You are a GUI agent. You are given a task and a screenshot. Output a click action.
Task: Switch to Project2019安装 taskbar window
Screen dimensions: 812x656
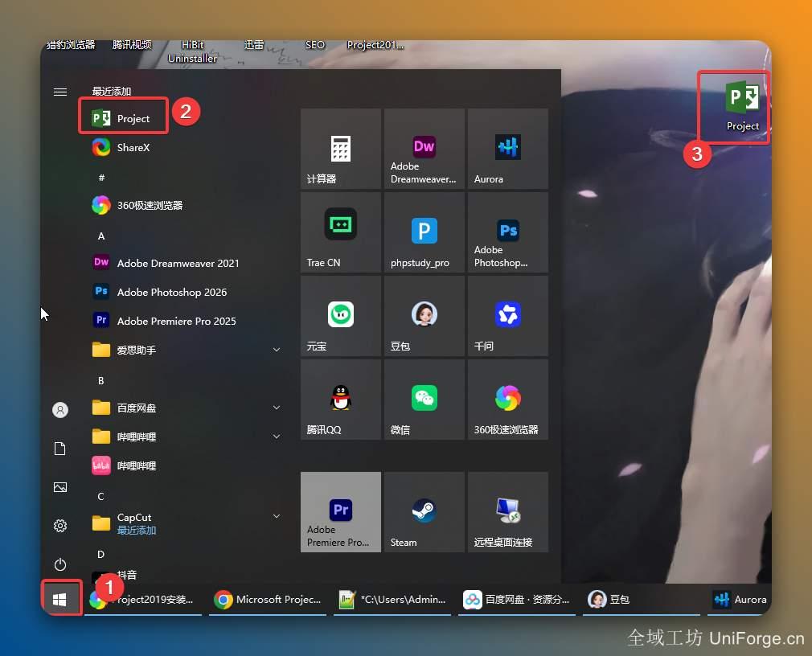[x=143, y=600]
